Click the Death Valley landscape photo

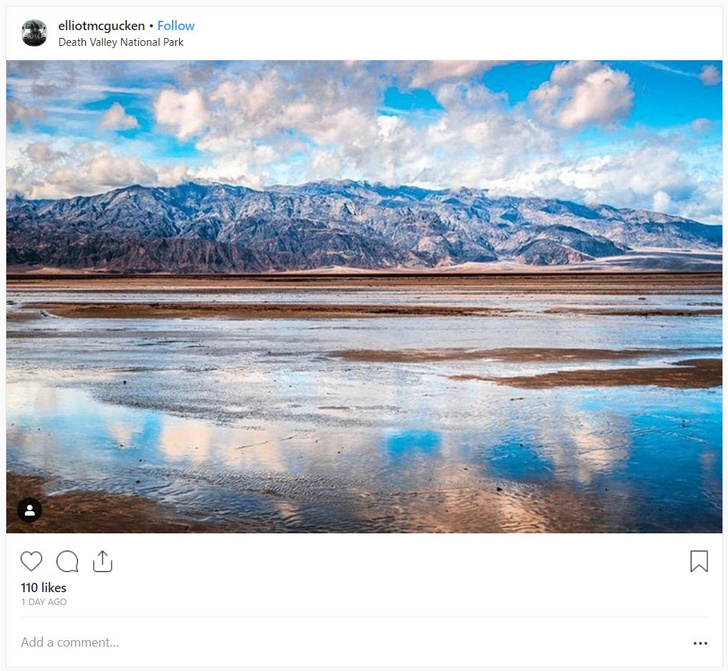tap(364, 296)
